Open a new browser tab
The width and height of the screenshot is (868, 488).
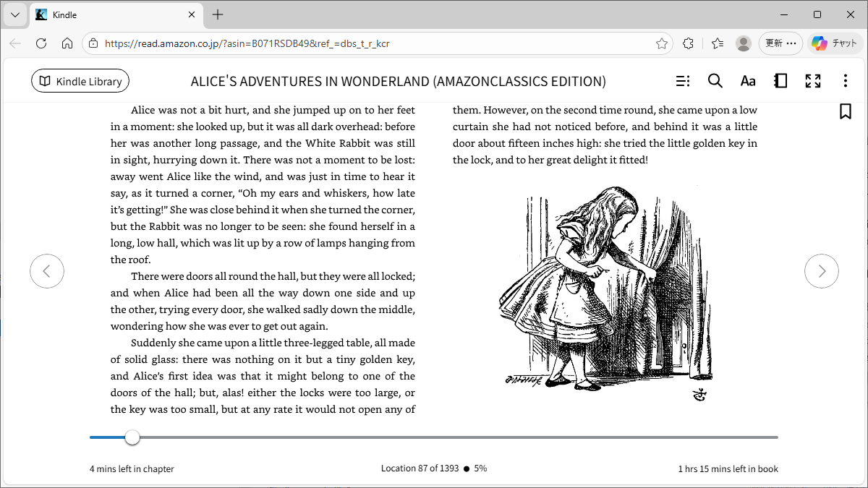(218, 14)
